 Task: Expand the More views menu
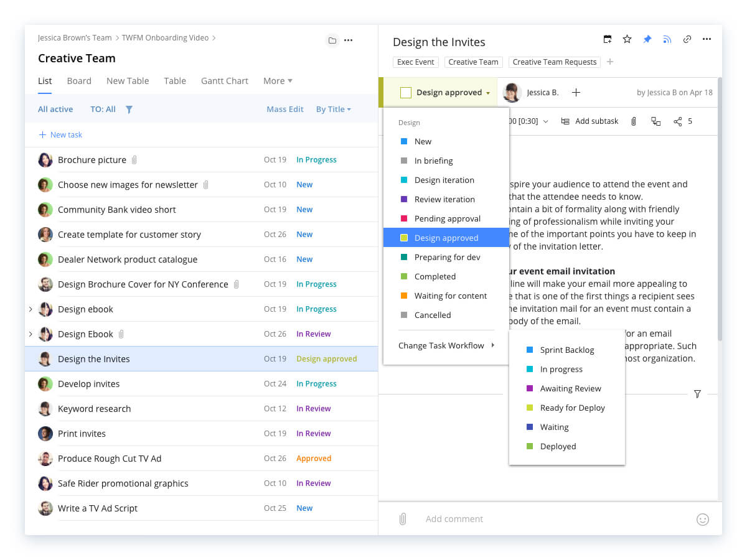(277, 81)
